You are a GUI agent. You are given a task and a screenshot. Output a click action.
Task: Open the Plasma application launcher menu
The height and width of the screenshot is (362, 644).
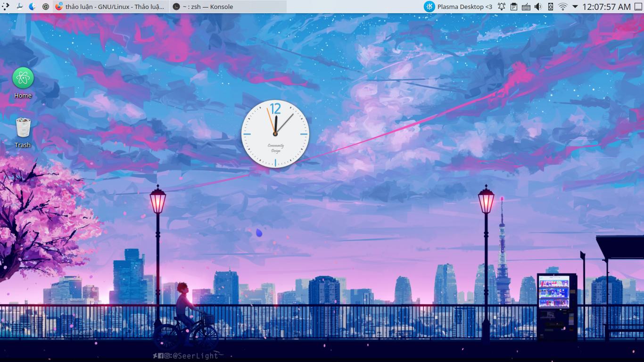[6, 7]
